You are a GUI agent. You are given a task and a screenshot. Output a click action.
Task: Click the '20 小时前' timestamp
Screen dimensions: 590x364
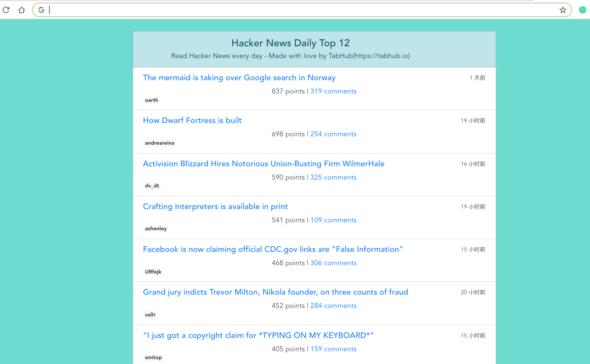pyautogui.click(x=473, y=292)
